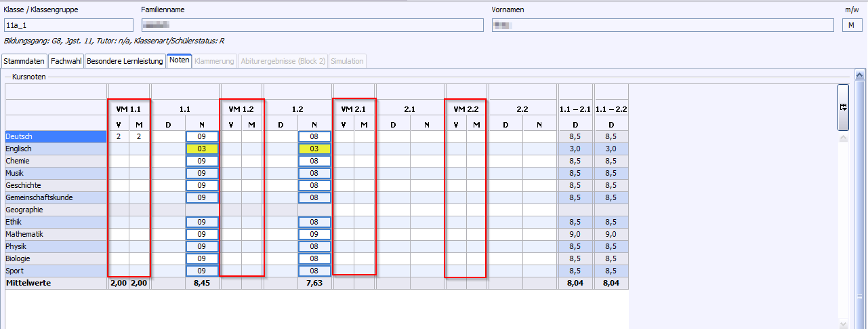The image size is (868, 329).
Task: Click the m/w gender field showing M
Action: coord(852,25)
